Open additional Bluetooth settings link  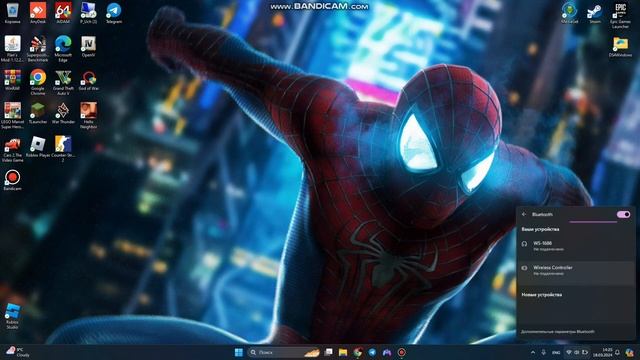point(558,331)
